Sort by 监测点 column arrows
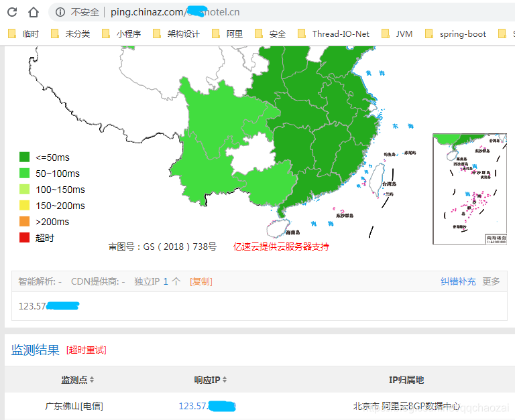Image resolution: width=515 pixels, height=420 pixels. pos(92,380)
